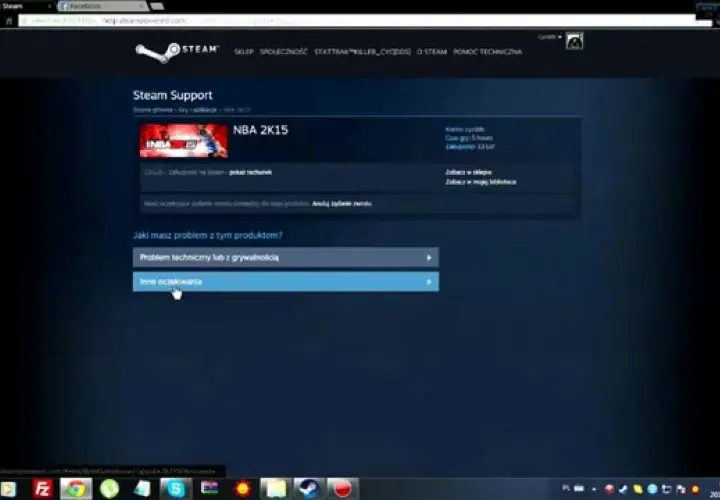Click the flag action center tray icon
This screenshot has width=720, height=500.
point(681,489)
